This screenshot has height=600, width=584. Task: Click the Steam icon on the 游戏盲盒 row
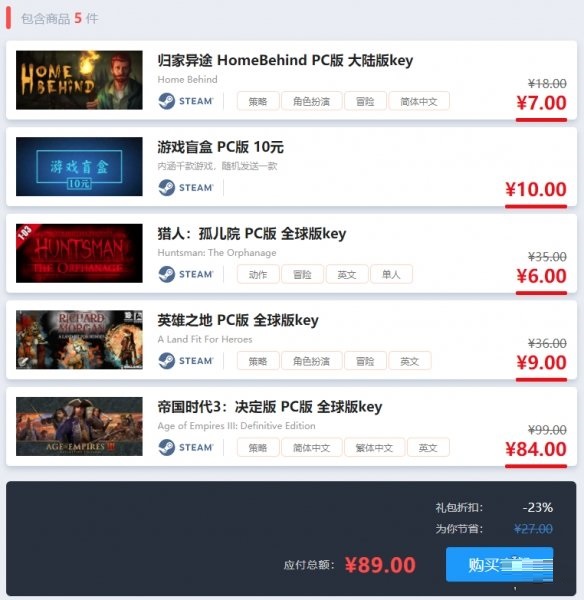[186, 188]
